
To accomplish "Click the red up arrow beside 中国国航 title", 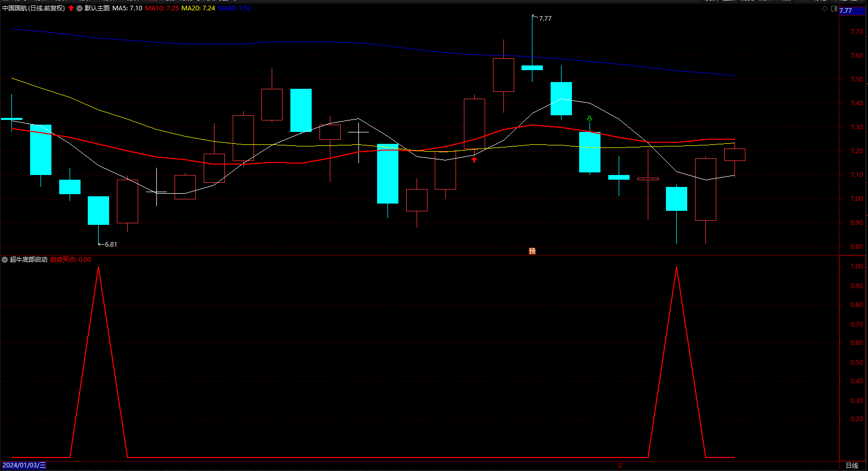I will (x=71, y=8).
